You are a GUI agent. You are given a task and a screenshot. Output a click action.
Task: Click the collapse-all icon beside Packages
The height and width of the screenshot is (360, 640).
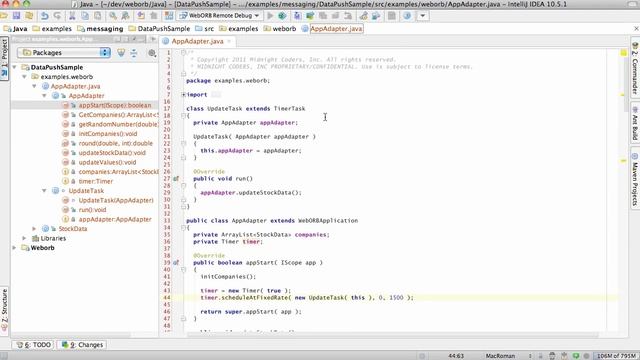pos(134,53)
